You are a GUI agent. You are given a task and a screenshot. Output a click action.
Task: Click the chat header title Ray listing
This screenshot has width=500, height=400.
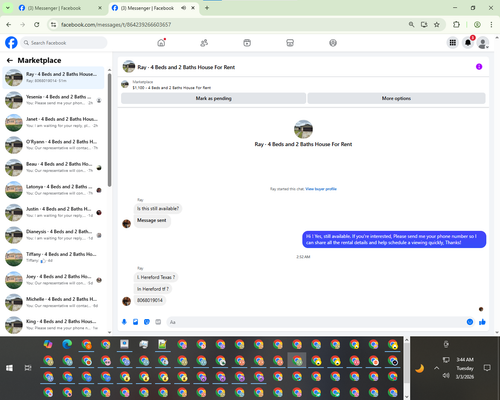[x=186, y=67]
